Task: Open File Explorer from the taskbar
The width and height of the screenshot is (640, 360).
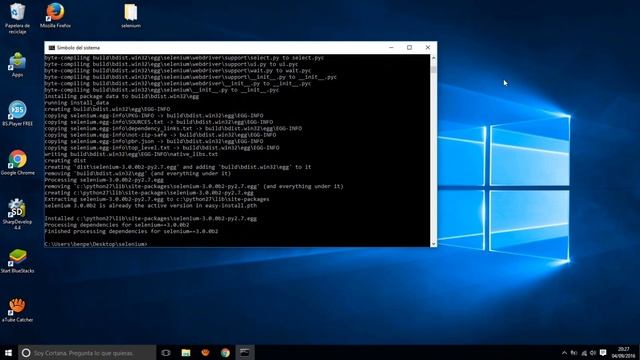Action: [186, 353]
